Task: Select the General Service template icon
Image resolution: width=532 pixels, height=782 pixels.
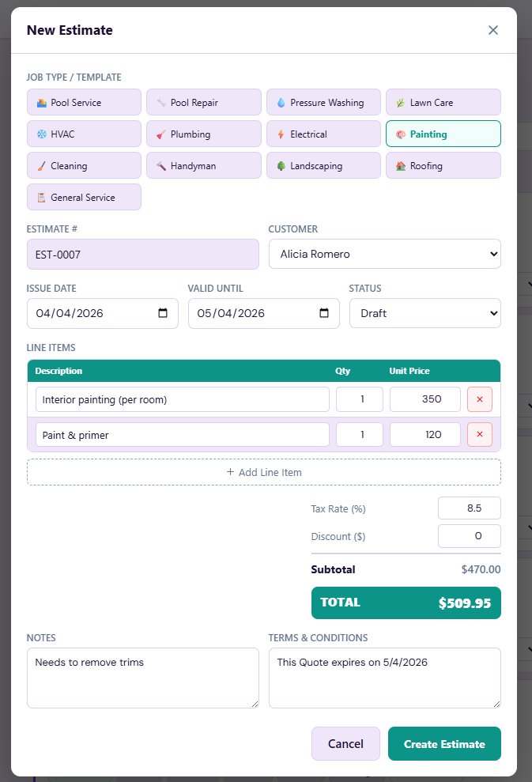Action: pos(42,196)
